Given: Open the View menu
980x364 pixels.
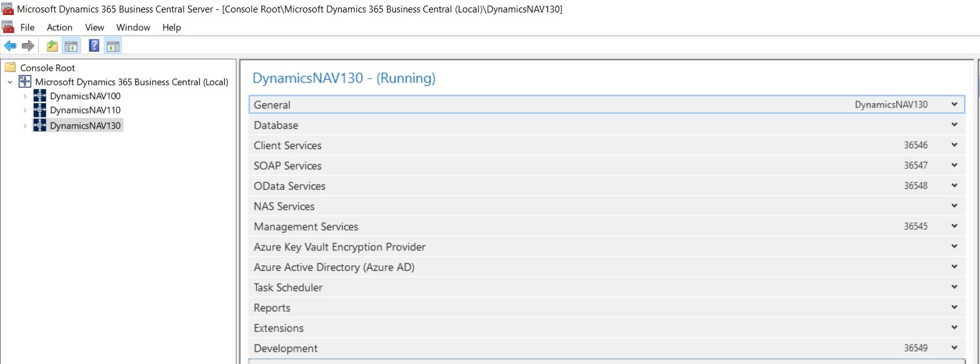Looking at the screenshot, I should (94, 27).
